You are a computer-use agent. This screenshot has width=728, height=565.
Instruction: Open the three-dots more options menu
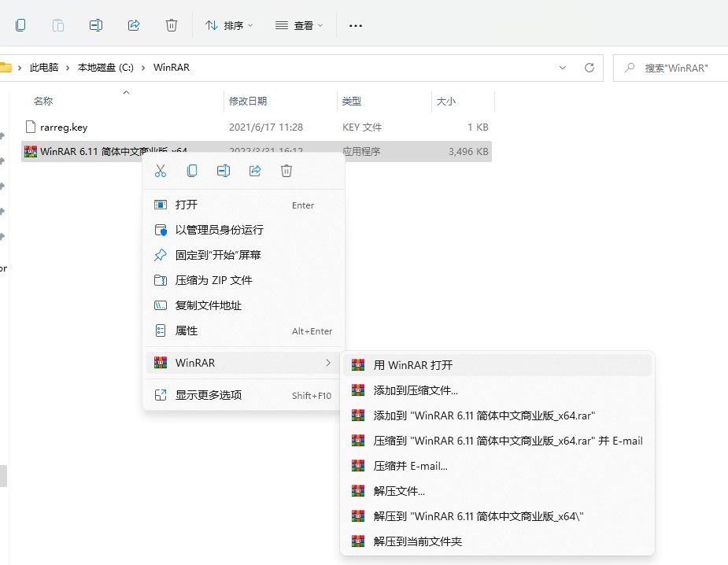(356, 25)
